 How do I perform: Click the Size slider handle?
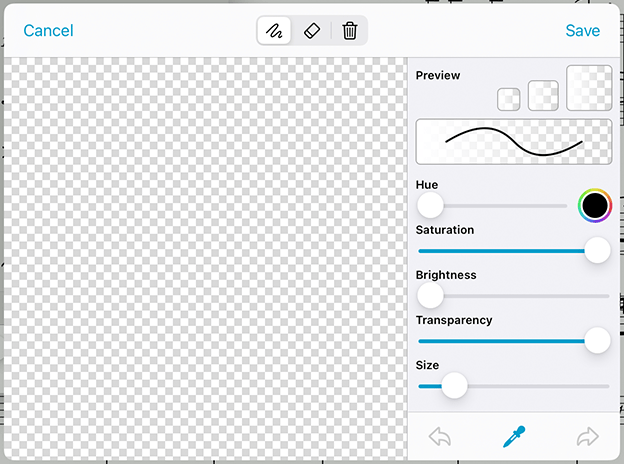pyautogui.click(x=454, y=386)
